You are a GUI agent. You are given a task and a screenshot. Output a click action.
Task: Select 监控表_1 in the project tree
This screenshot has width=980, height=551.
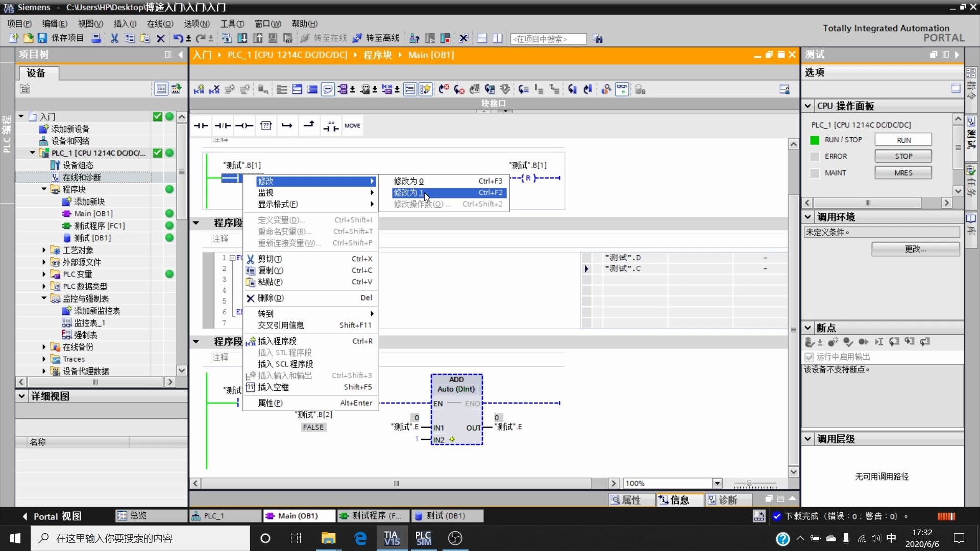pyautogui.click(x=84, y=323)
